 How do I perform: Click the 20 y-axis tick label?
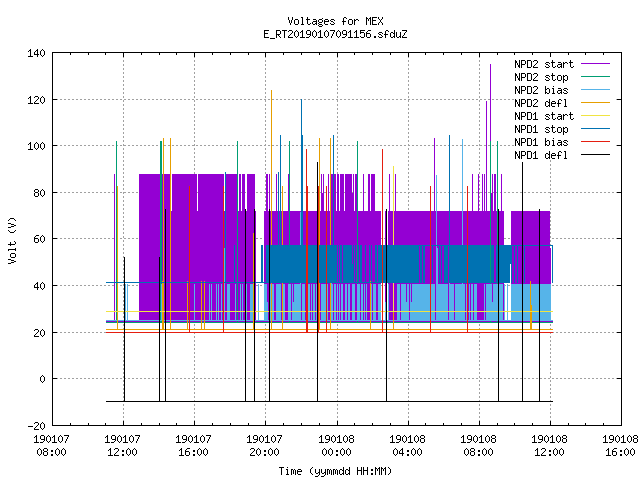[39, 333]
